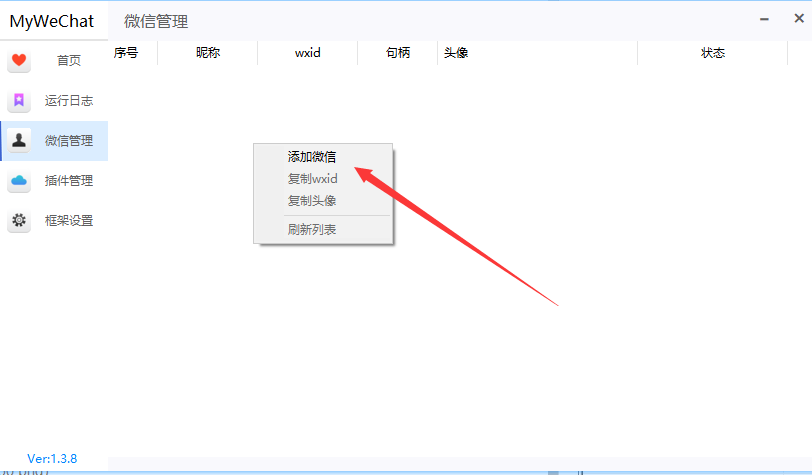Screen dimensions: 812x475
Task: Click the 句柄 column header
Action: click(398, 53)
